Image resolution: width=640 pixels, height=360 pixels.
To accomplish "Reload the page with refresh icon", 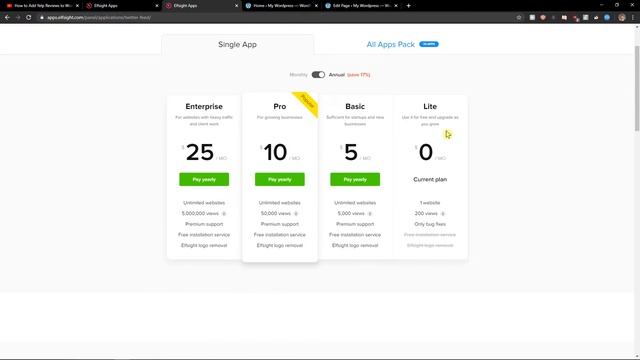I will (29, 18).
